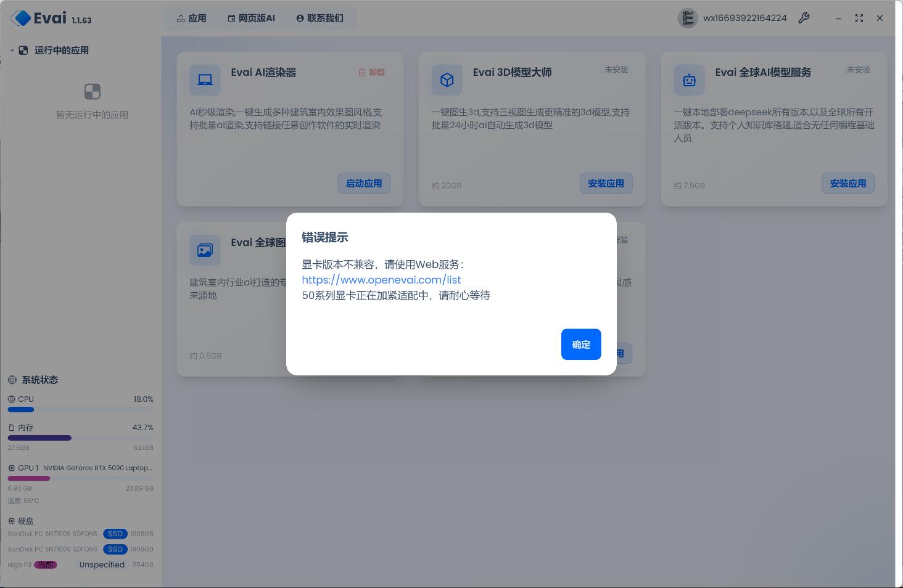Screen dimensions: 903x588
Task: Click the GPU 1 memory usage bar
Action: [80, 478]
